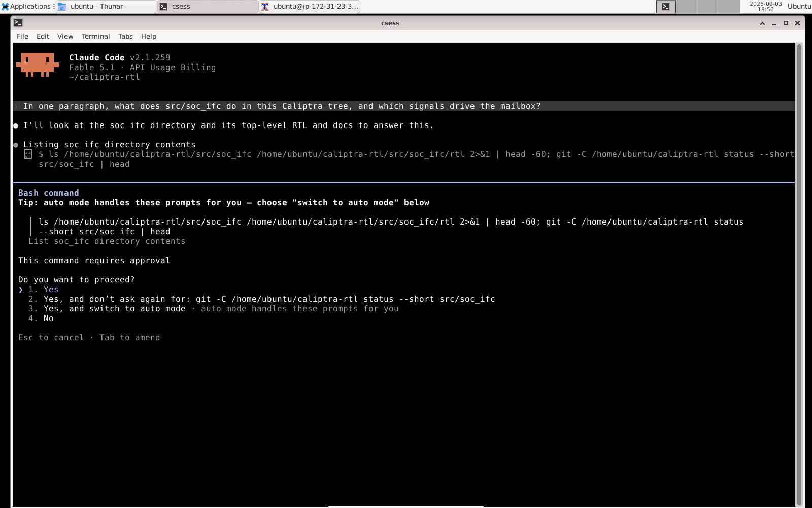812x508 pixels.
Task: Maximize the csess terminal window
Action: coord(786,23)
